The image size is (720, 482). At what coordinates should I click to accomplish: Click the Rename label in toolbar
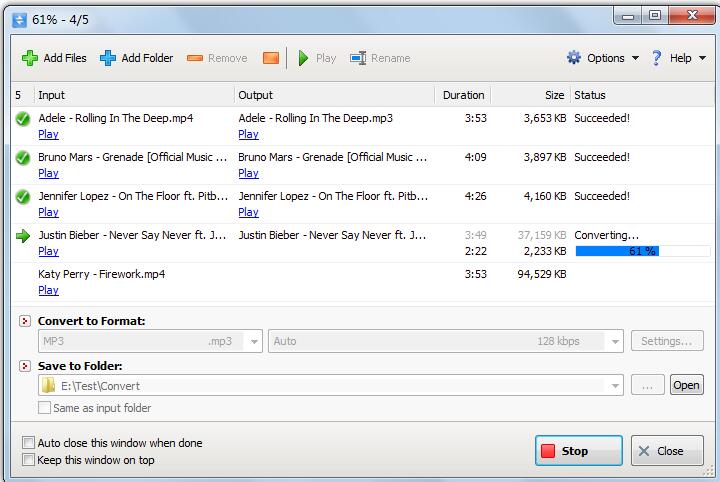[391, 58]
